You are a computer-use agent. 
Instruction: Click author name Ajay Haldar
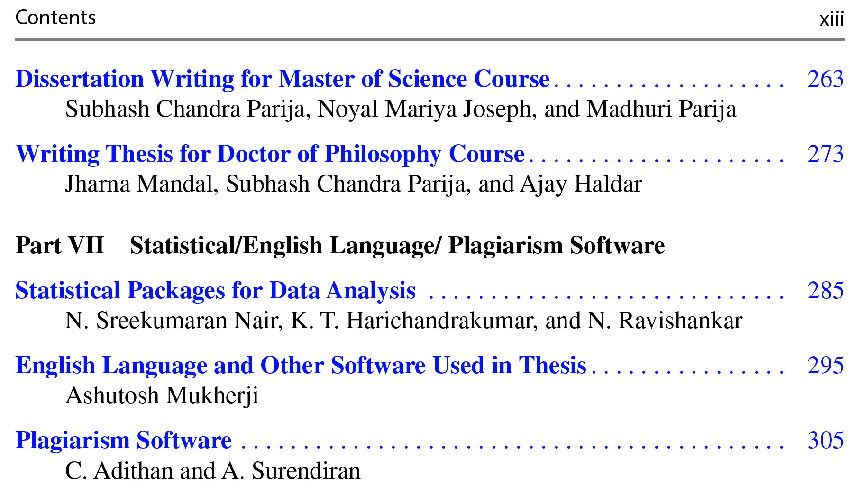click(581, 184)
